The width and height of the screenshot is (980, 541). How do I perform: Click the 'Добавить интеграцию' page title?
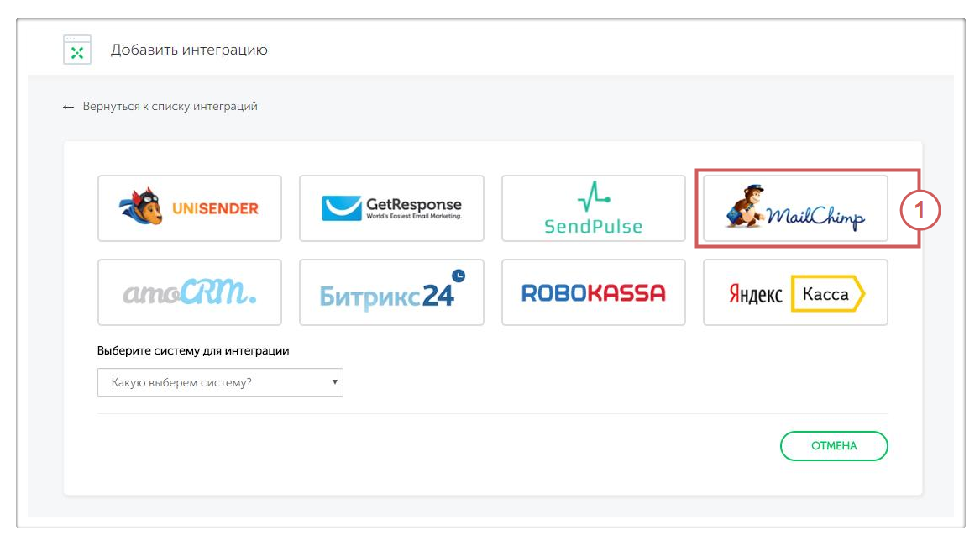[x=189, y=50]
